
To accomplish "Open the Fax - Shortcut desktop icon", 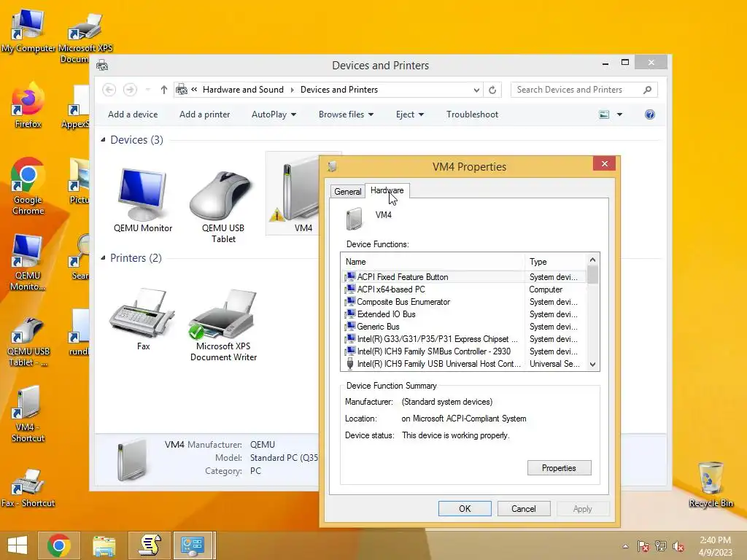I will [28, 488].
